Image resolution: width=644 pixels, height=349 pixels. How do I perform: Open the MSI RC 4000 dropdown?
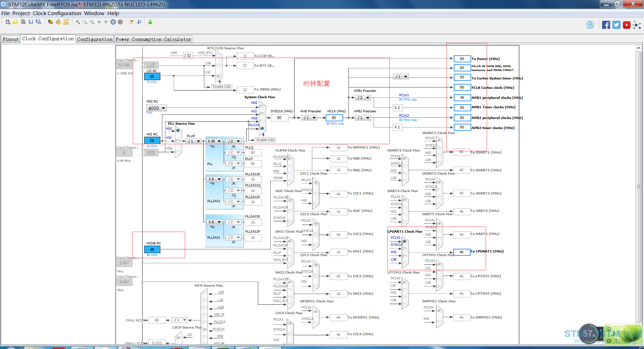coord(156,108)
